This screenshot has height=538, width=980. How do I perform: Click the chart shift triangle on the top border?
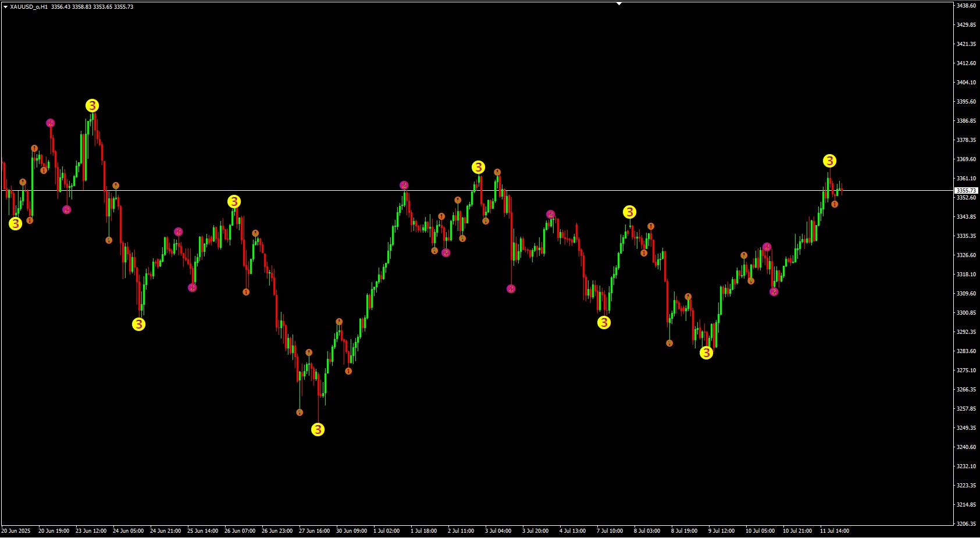coord(619,3)
